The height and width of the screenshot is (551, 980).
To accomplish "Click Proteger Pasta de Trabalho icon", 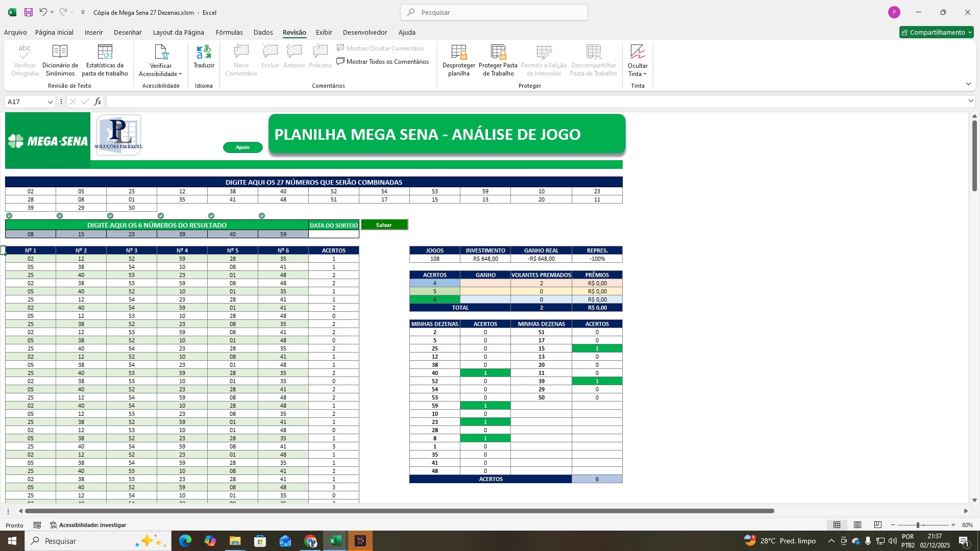I will click(498, 52).
